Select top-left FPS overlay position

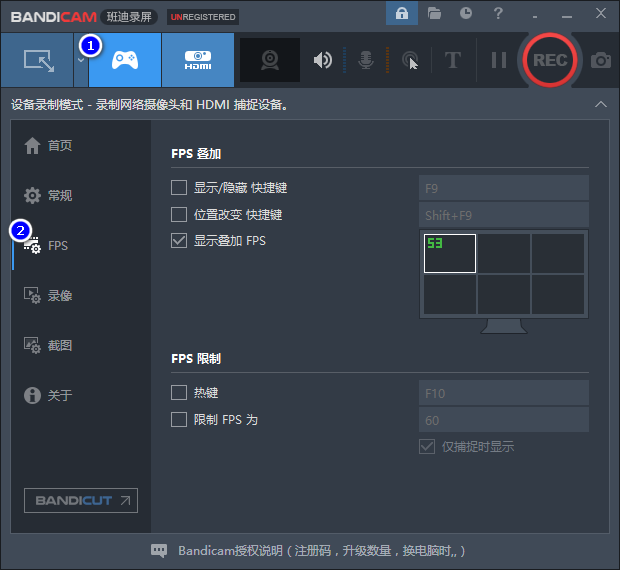[450, 253]
